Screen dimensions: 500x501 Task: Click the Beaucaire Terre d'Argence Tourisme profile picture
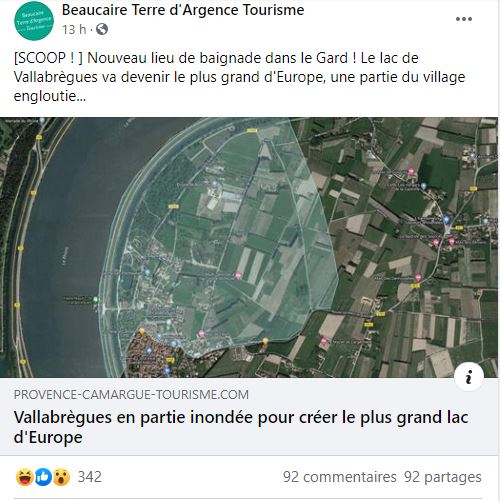[34, 21]
